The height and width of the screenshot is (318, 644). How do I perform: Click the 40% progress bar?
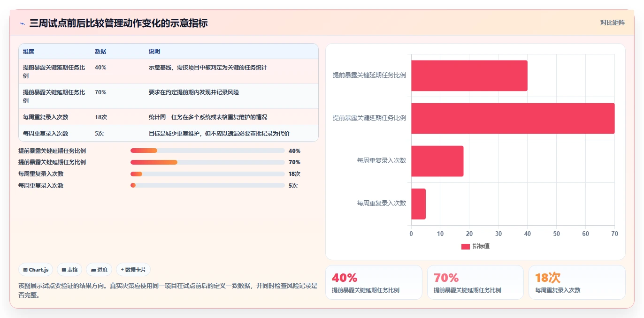pos(207,151)
